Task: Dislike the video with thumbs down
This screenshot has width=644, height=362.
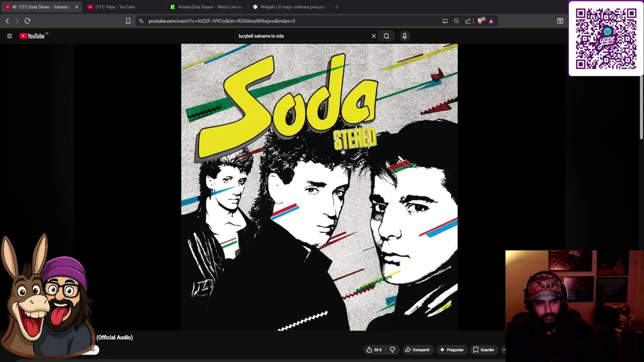Action: pos(392,350)
